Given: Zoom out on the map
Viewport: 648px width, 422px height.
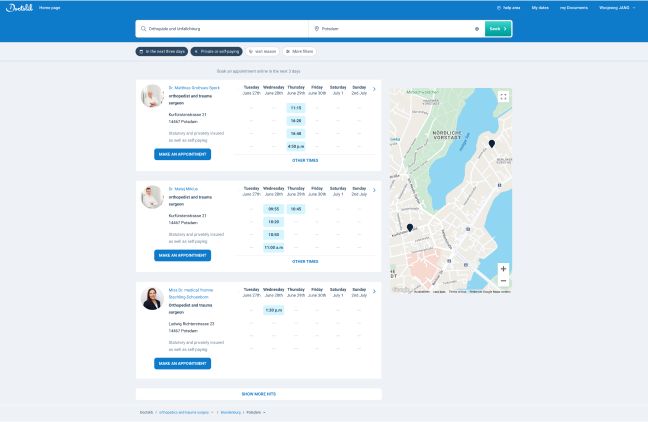Looking at the screenshot, I should [x=503, y=282].
